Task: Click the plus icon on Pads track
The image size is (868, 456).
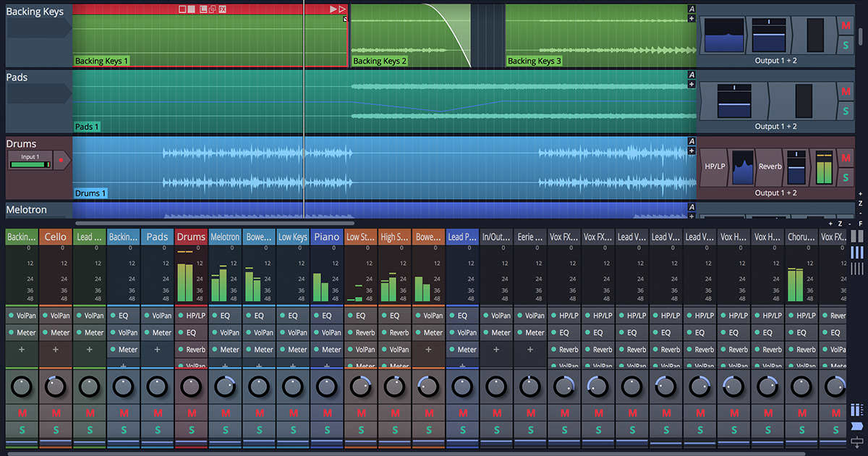Action: [x=692, y=85]
